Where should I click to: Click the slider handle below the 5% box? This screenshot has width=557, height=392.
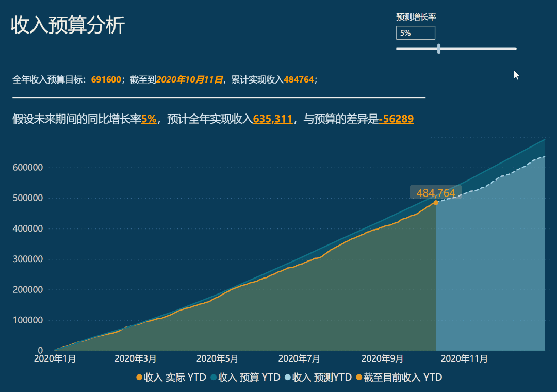coord(439,48)
